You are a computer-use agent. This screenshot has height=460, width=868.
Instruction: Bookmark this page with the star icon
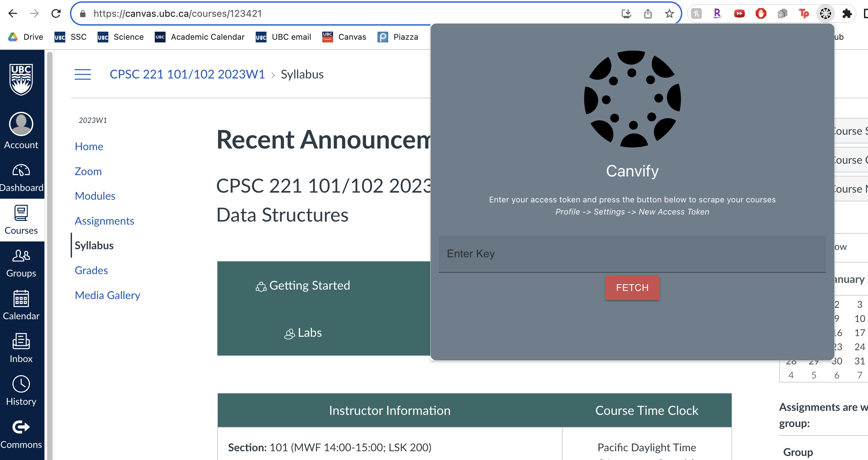point(669,13)
